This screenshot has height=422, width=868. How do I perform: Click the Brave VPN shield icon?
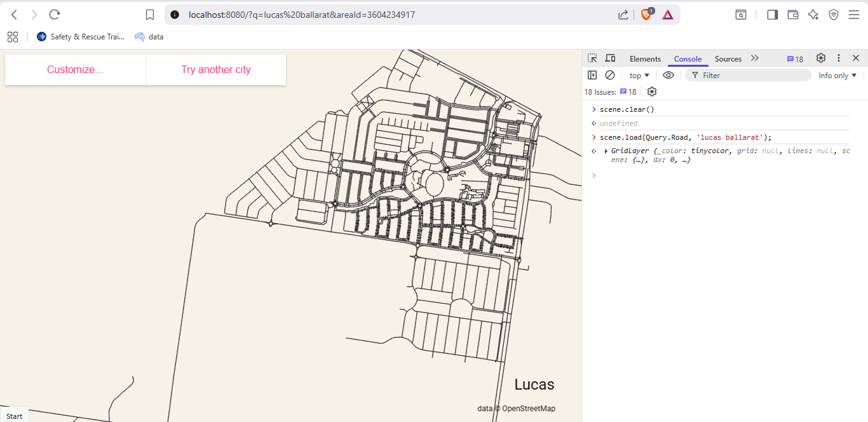click(x=834, y=15)
